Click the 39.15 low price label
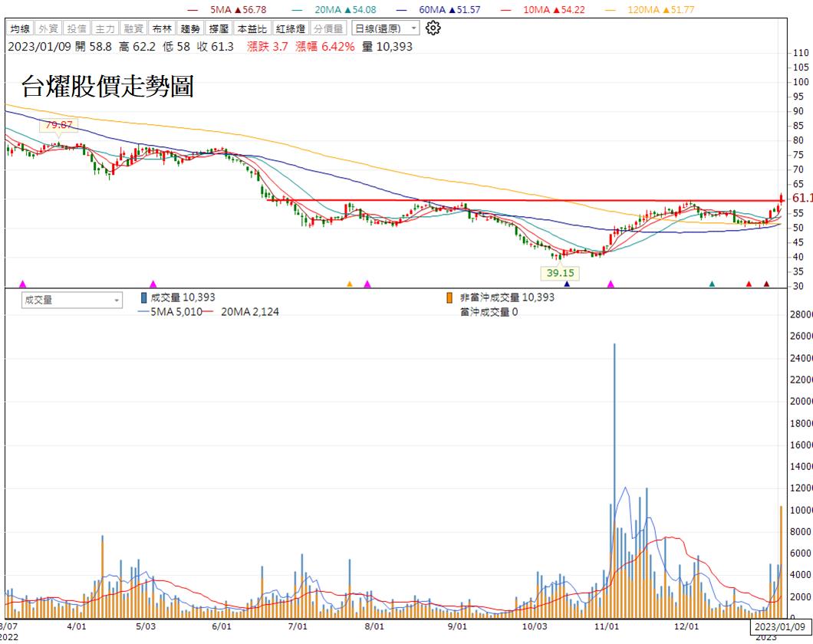Viewport: 813px width, 644px height. [x=560, y=272]
